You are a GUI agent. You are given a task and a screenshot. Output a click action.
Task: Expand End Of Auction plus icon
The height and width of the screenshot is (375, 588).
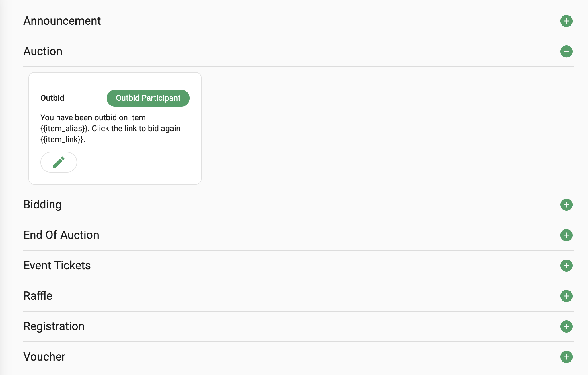click(x=566, y=235)
